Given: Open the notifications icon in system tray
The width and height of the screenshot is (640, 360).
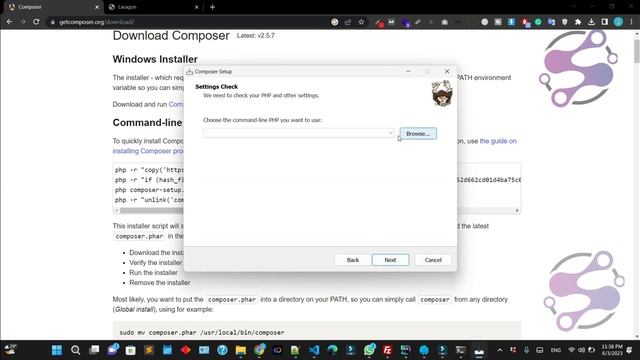Looking at the screenshot, I should pos(629,350).
